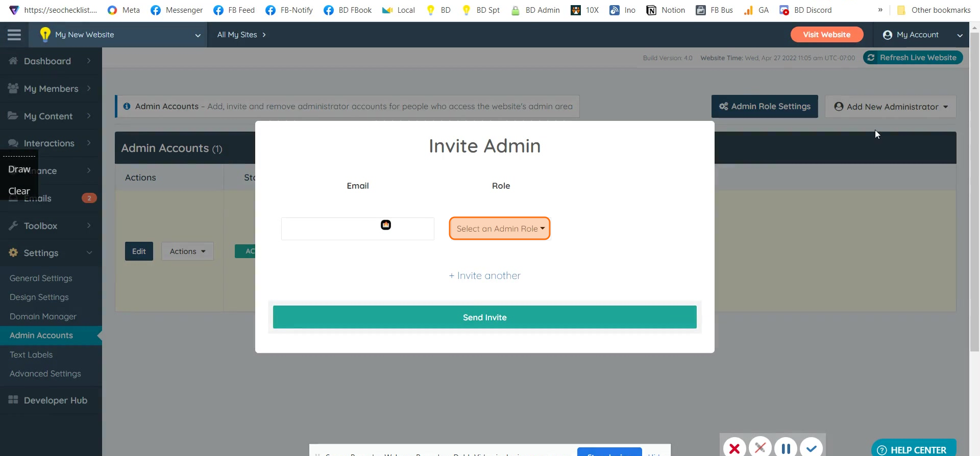Screen dimensions: 980x456
Task: Click the Send Invite button
Action: click(x=485, y=317)
